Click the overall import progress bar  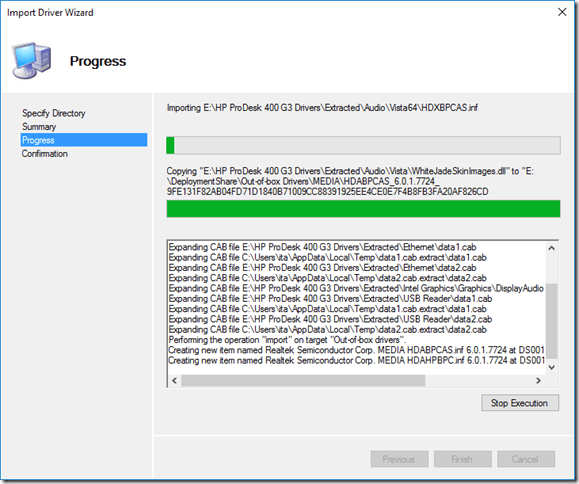point(363,145)
